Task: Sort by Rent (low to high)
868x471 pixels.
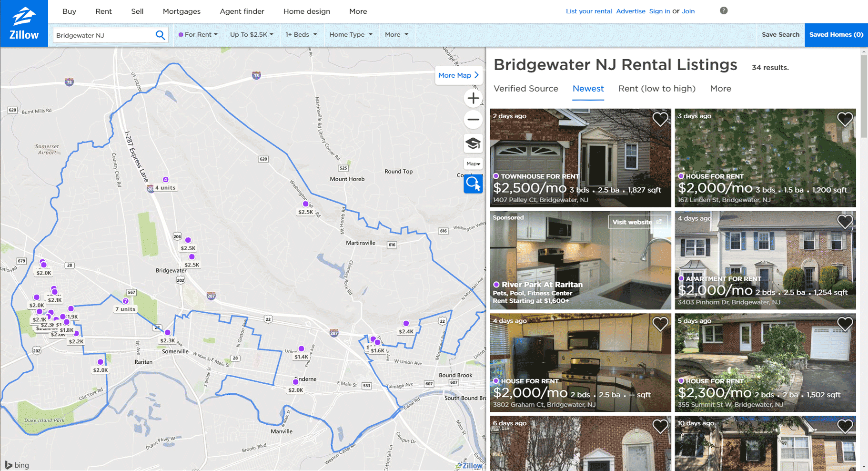Action: click(x=656, y=89)
